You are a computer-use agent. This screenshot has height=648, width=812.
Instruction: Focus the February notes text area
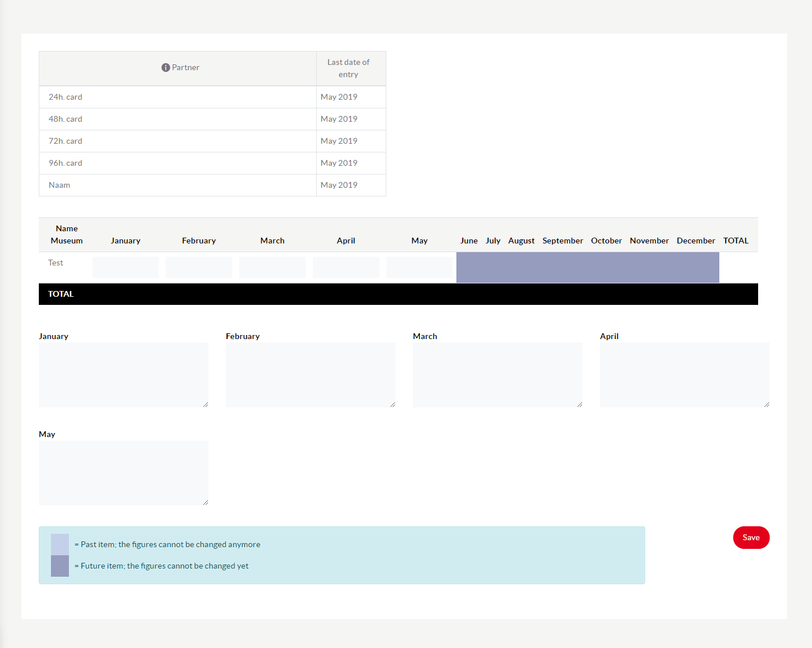click(310, 375)
